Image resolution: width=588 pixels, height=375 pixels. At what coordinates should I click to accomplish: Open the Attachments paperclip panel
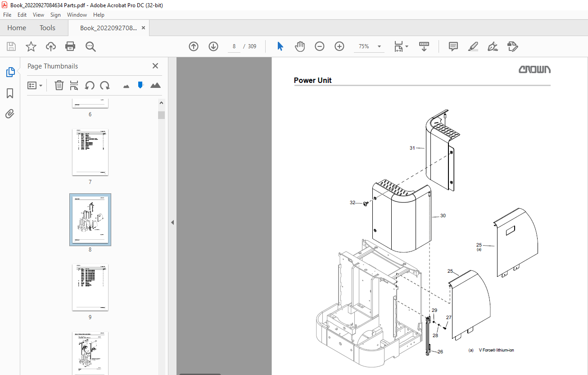[10, 114]
